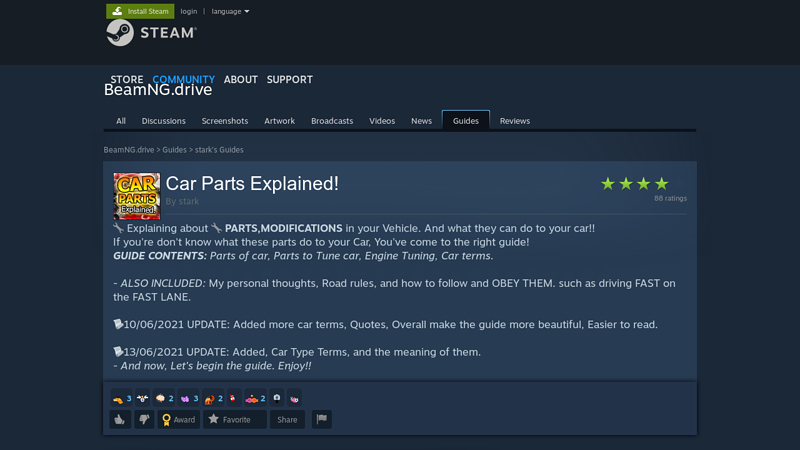The width and height of the screenshot is (800, 450).
Task: Click the green star rating display
Action: pyautogui.click(x=635, y=184)
